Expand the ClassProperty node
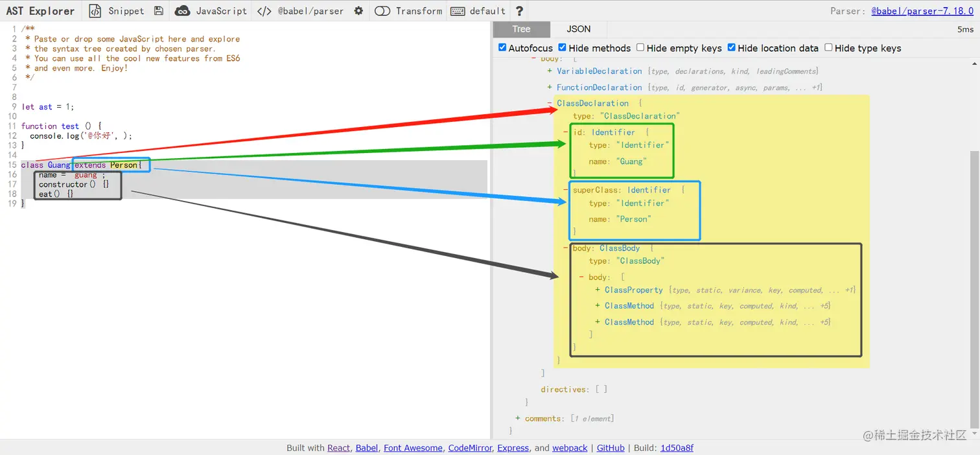The height and width of the screenshot is (455, 980). coord(598,290)
